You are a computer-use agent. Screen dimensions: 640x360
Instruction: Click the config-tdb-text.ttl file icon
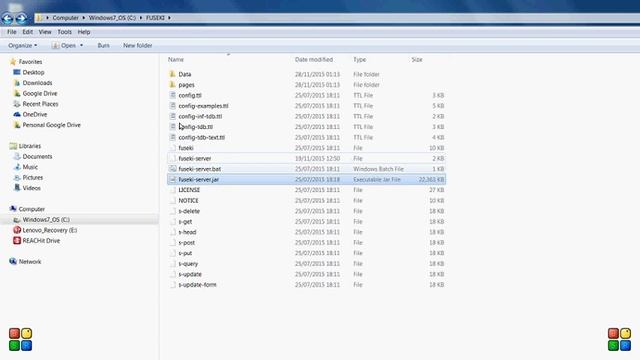pos(173,138)
